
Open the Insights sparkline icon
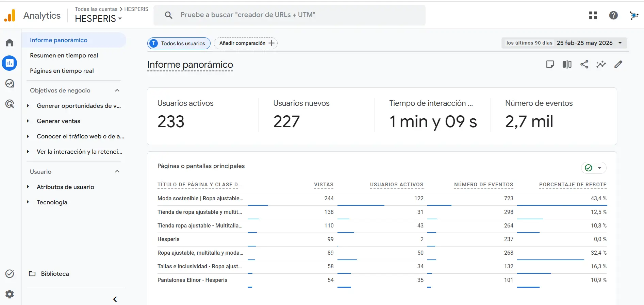(x=601, y=64)
